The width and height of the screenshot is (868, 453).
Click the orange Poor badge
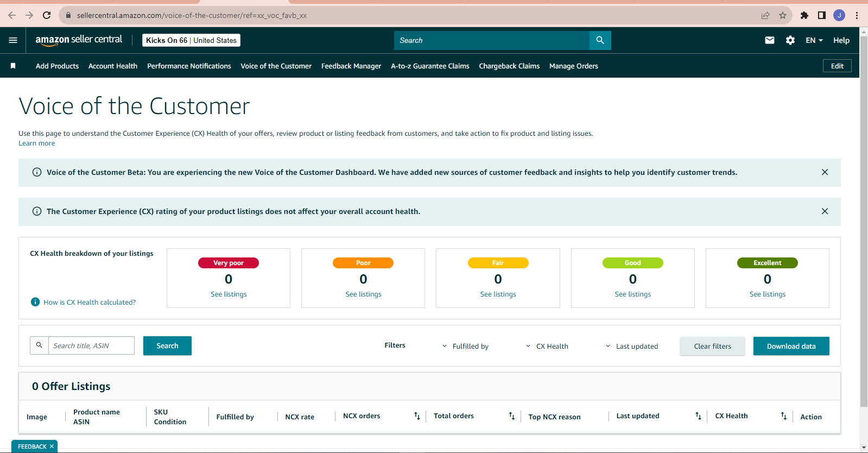[x=363, y=263]
